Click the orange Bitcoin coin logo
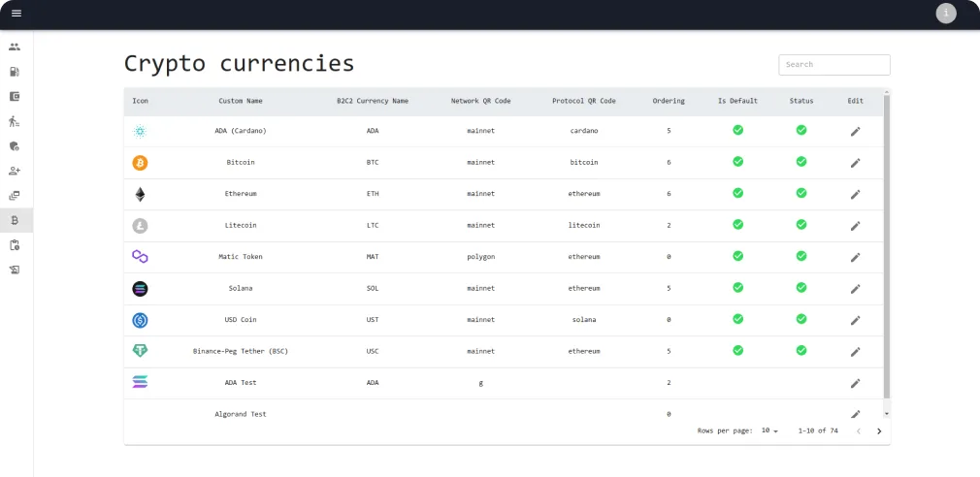The width and height of the screenshot is (980, 477). pos(140,163)
